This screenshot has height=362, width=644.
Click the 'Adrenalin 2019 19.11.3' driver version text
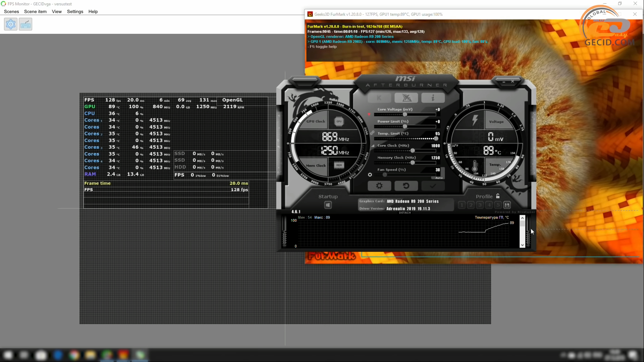pyautogui.click(x=408, y=209)
